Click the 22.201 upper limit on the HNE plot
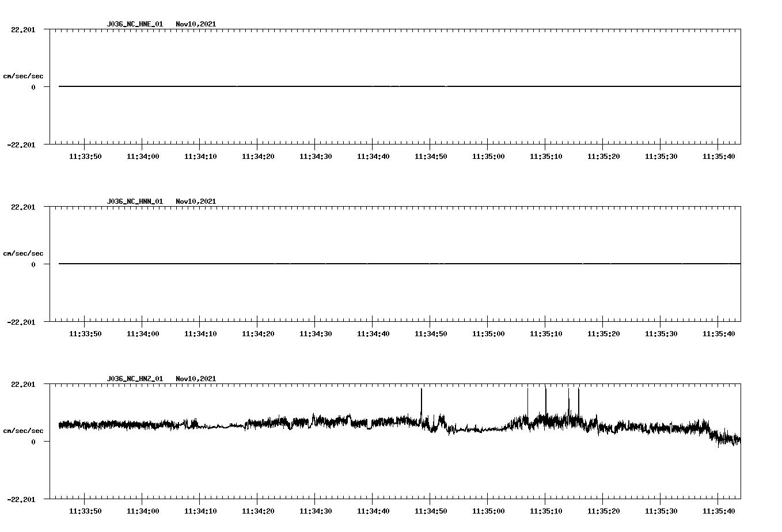 (23, 30)
